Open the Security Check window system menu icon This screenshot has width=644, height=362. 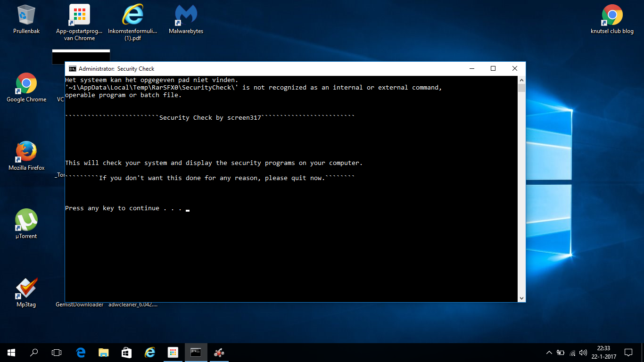point(73,69)
